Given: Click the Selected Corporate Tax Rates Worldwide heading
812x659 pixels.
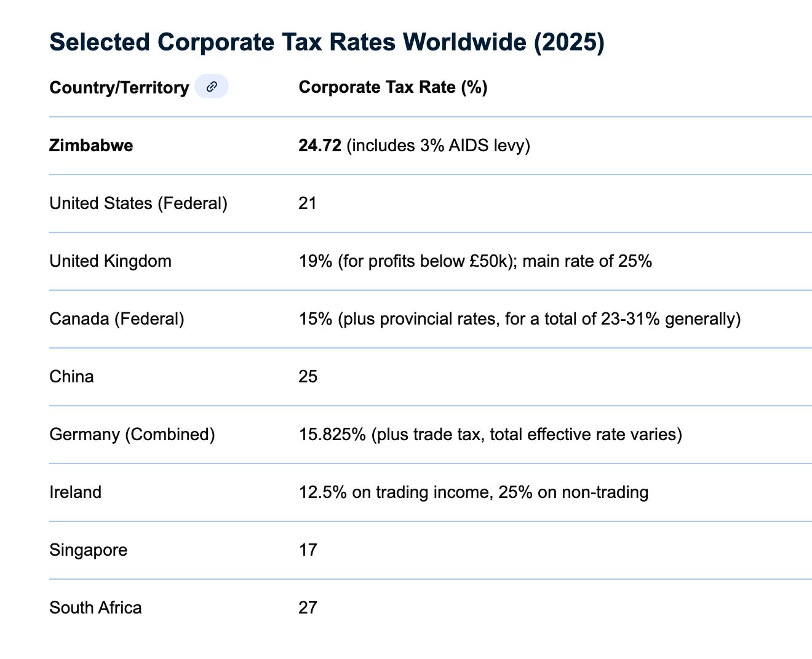Looking at the screenshot, I should pos(327,42).
